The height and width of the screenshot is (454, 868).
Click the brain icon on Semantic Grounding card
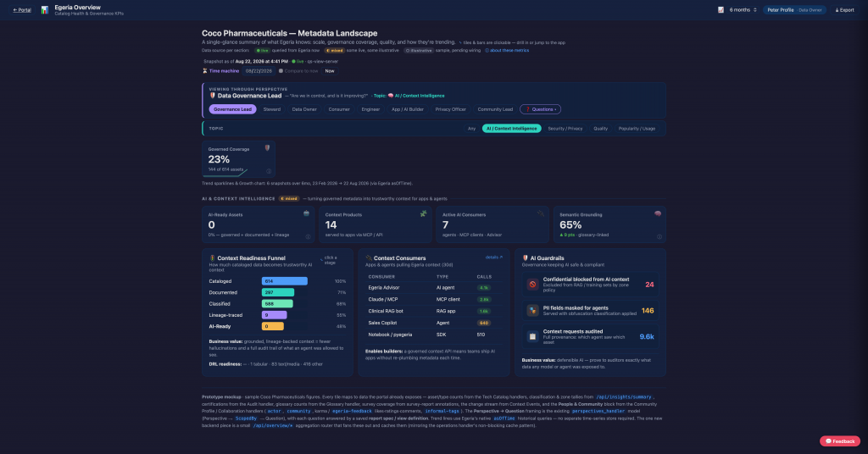pyautogui.click(x=658, y=213)
